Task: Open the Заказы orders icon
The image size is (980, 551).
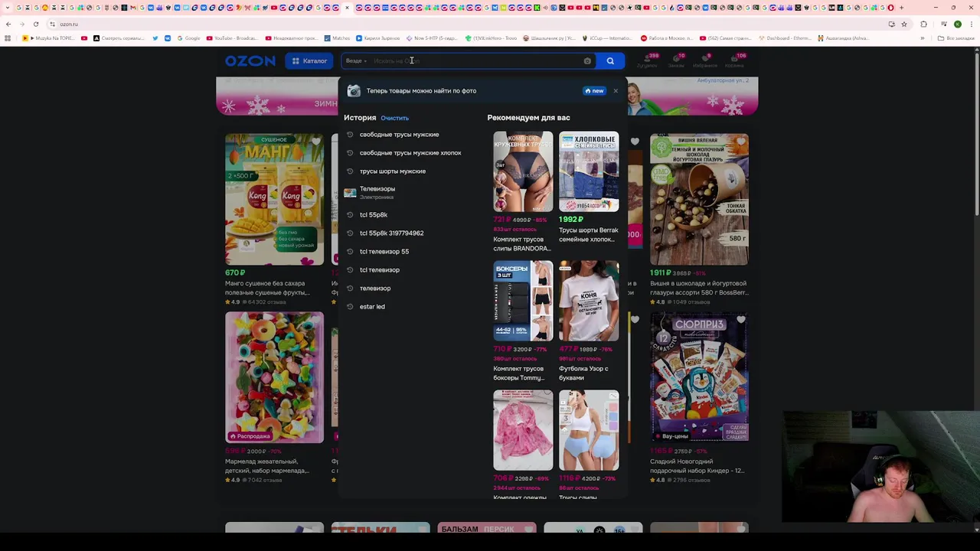Action: [x=676, y=61]
